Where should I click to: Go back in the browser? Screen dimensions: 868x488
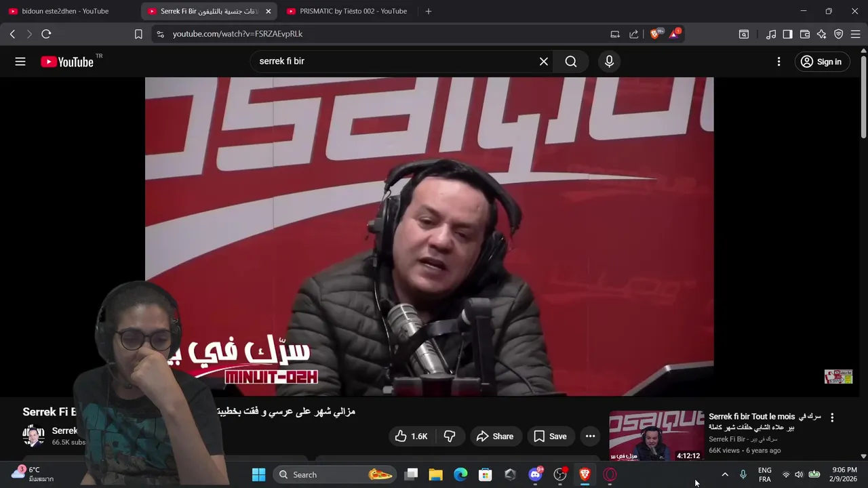(12, 34)
